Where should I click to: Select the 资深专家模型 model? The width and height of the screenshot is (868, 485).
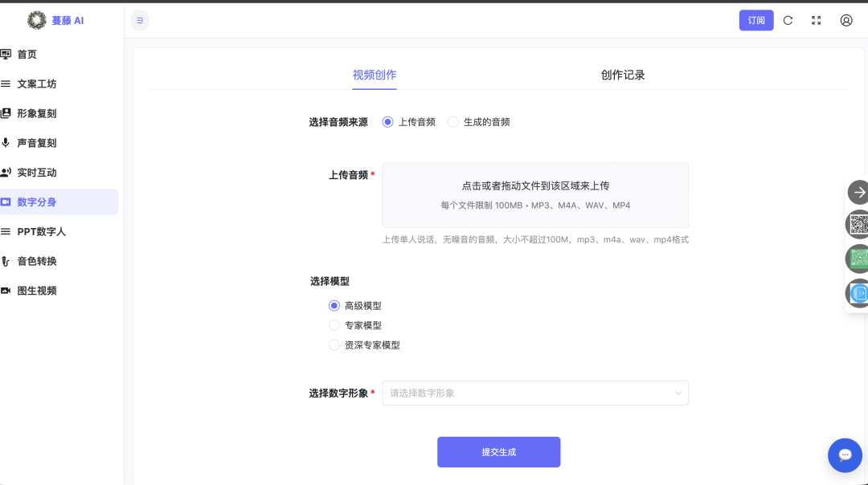point(334,344)
